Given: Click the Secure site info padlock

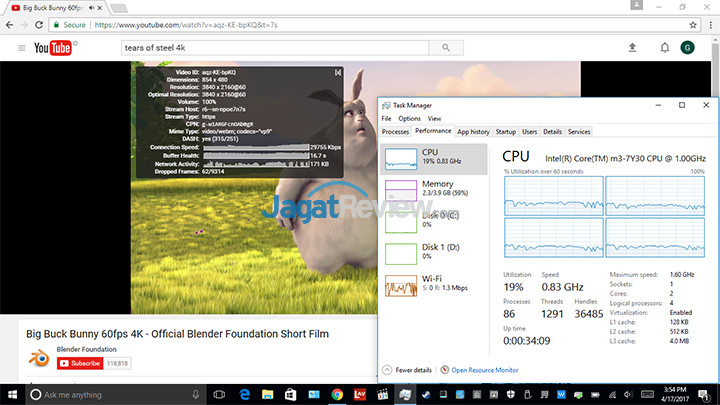Looking at the screenshot, I should pyautogui.click(x=56, y=25).
